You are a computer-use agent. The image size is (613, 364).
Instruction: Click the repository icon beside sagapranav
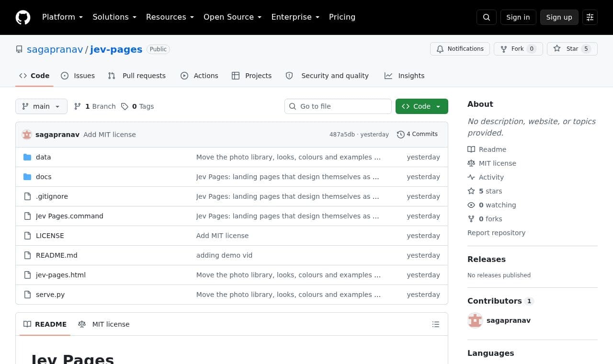(19, 49)
